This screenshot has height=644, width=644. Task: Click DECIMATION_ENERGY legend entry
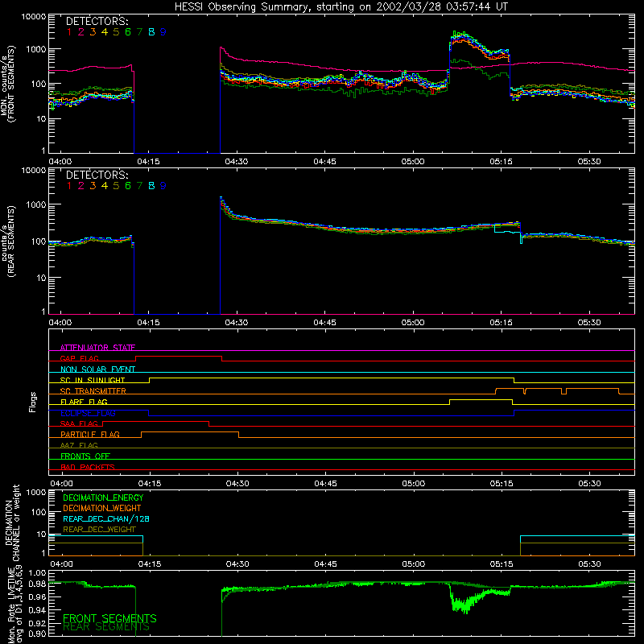click(103, 497)
